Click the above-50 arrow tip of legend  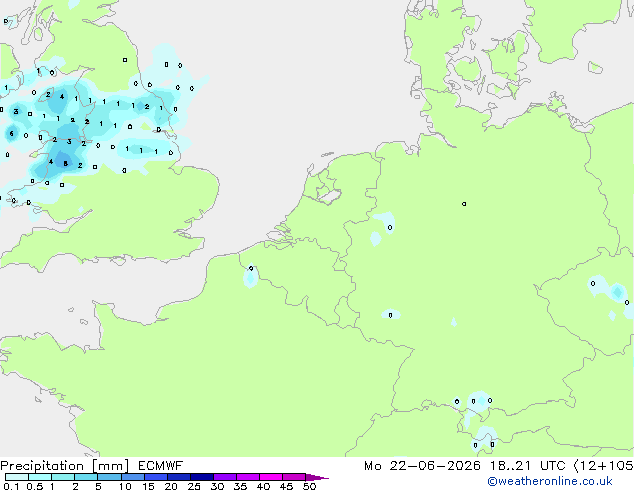pos(317,477)
